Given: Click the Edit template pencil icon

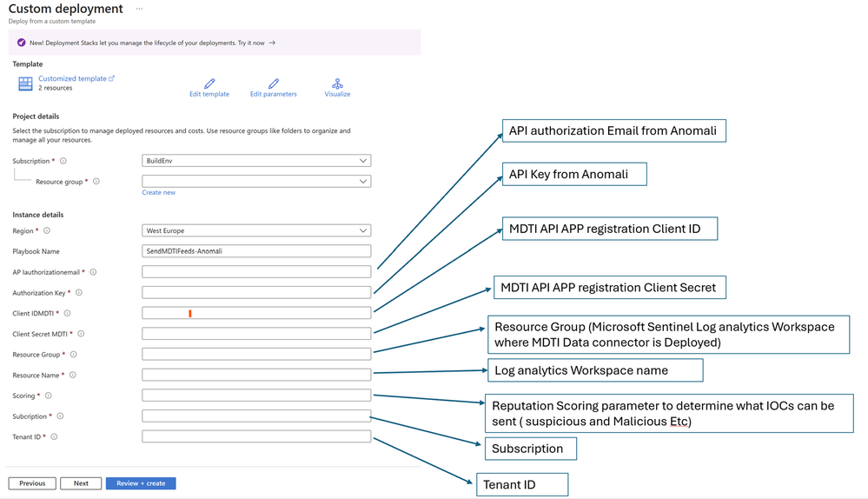Looking at the screenshot, I should pyautogui.click(x=209, y=83).
